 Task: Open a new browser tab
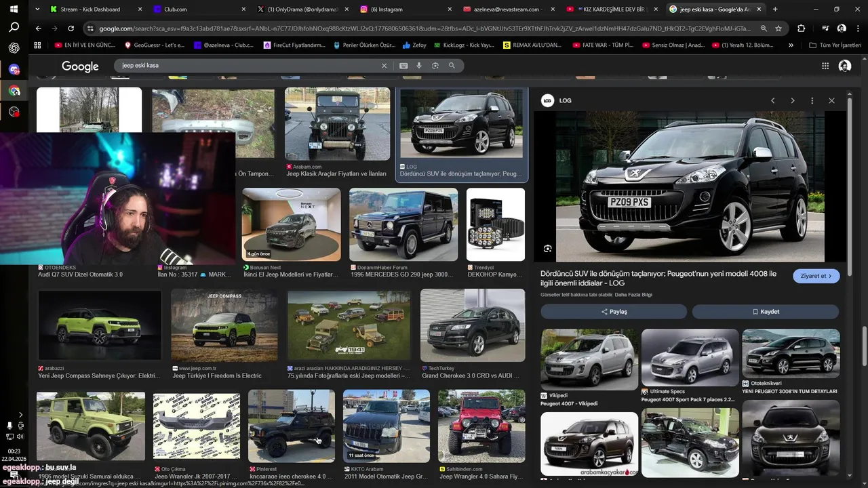(775, 9)
